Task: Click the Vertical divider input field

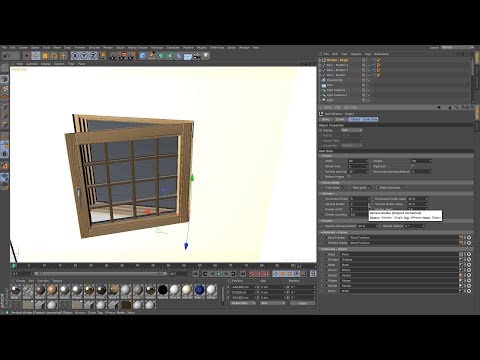Action: pos(359,204)
